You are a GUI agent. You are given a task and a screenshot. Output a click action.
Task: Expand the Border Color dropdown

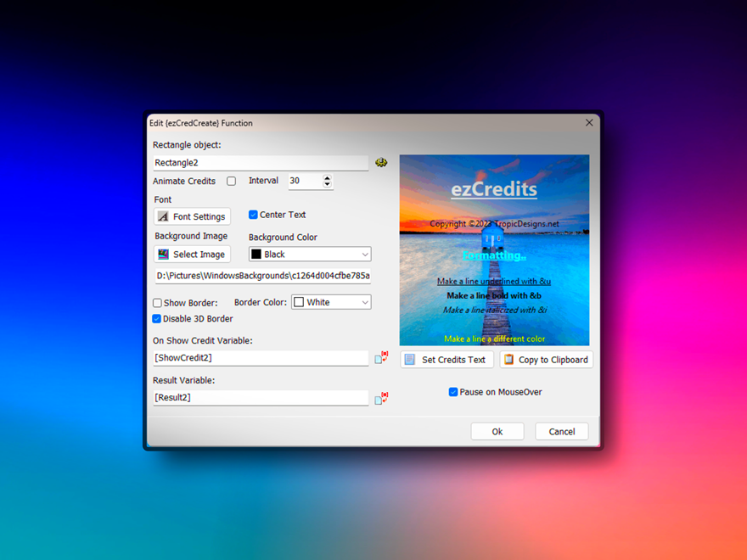pyautogui.click(x=331, y=302)
